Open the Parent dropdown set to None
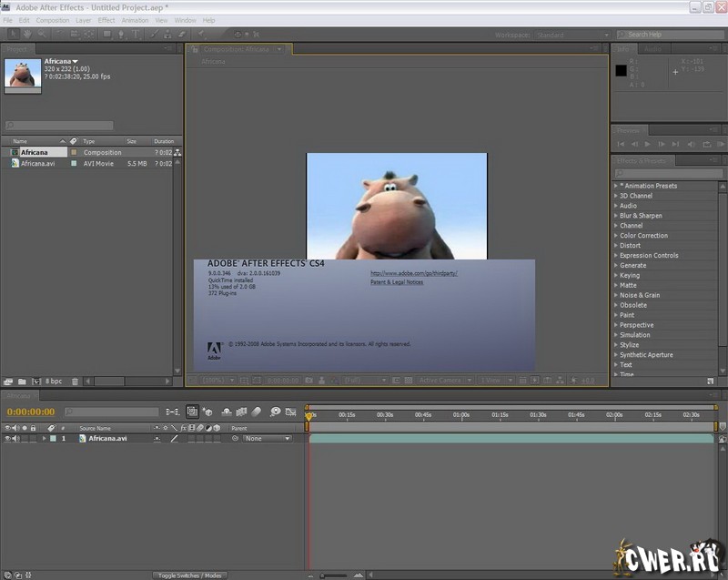The image size is (728, 580). coord(267,439)
